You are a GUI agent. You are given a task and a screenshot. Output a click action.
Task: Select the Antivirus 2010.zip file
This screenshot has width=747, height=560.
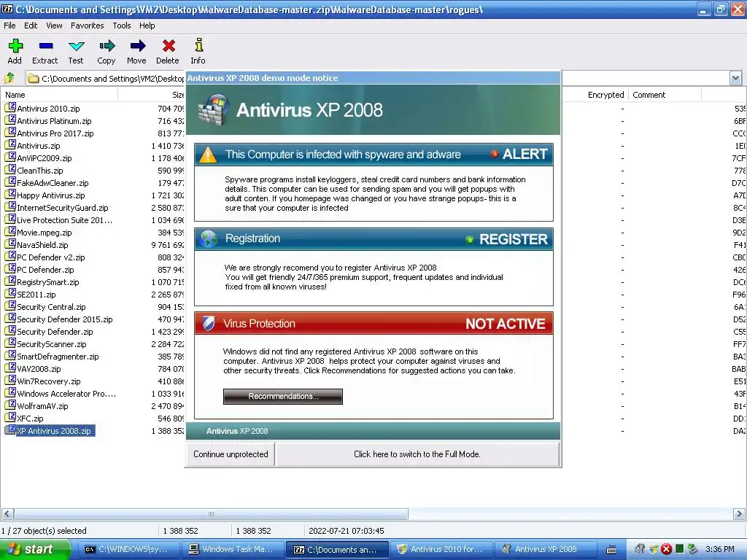pos(48,109)
